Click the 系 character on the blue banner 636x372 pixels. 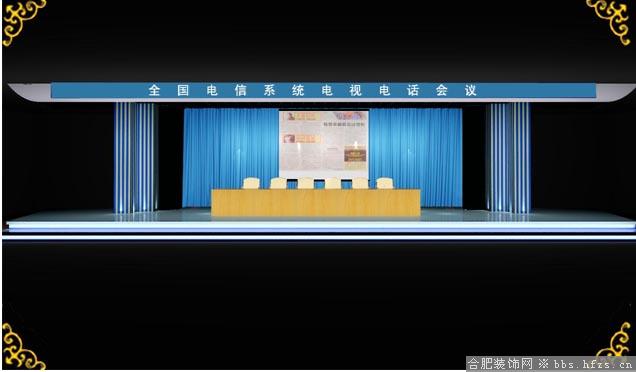point(269,90)
